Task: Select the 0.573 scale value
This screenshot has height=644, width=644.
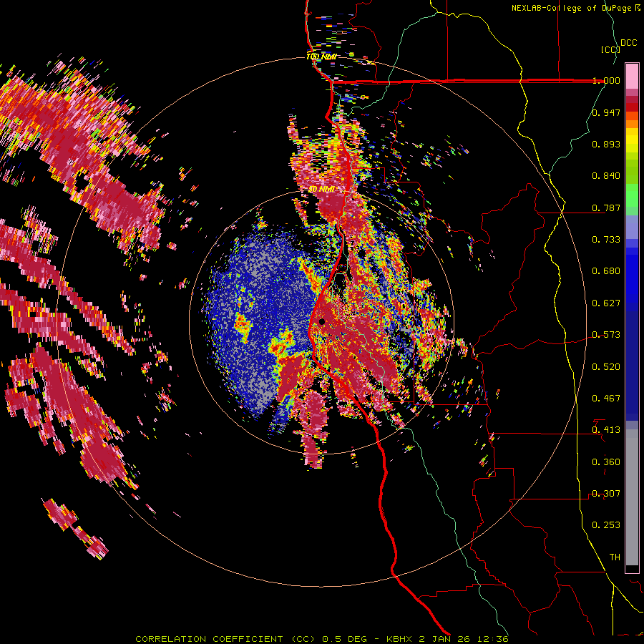Action: tap(606, 335)
